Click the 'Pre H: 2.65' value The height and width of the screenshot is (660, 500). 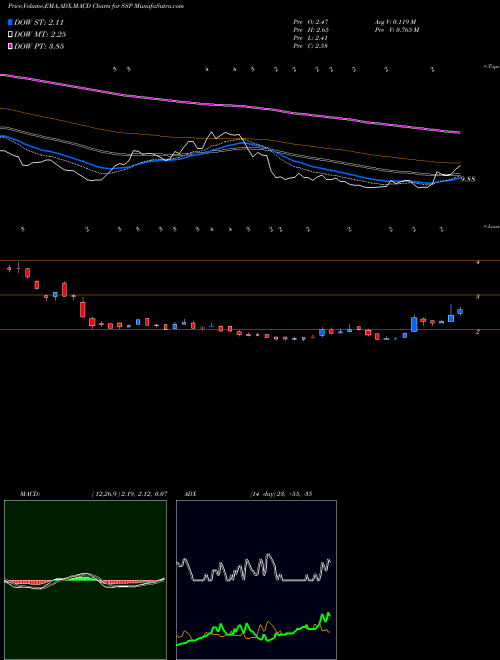click(x=311, y=30)
